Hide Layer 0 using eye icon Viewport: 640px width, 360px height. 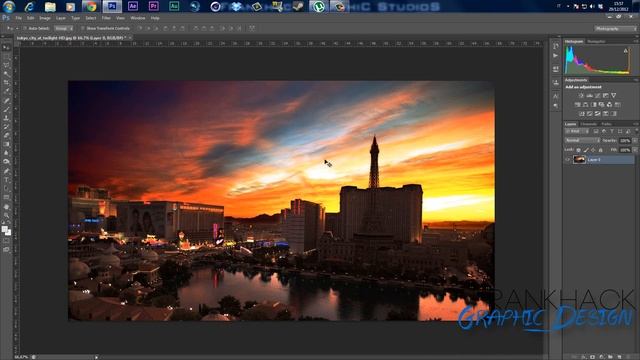point(567,160)
